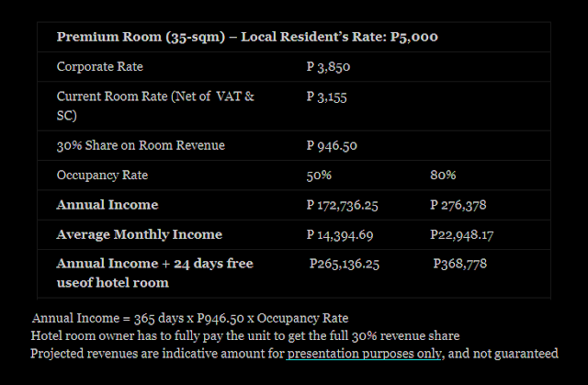Click the Annual Income row label

coord(107,205)
